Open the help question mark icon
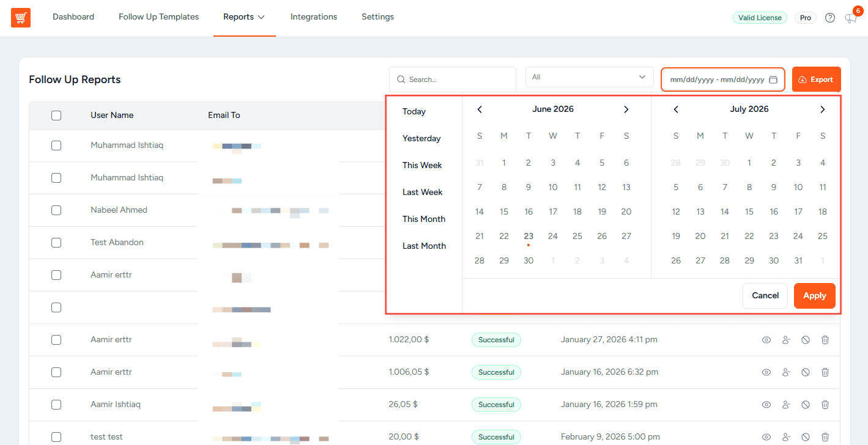 pos(830,18)
